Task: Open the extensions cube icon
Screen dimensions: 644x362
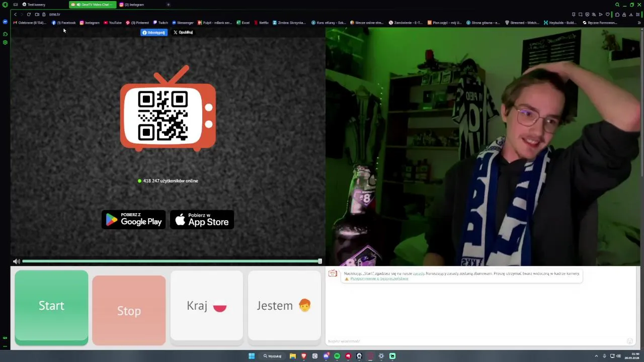Action: (x=617, y=14)
